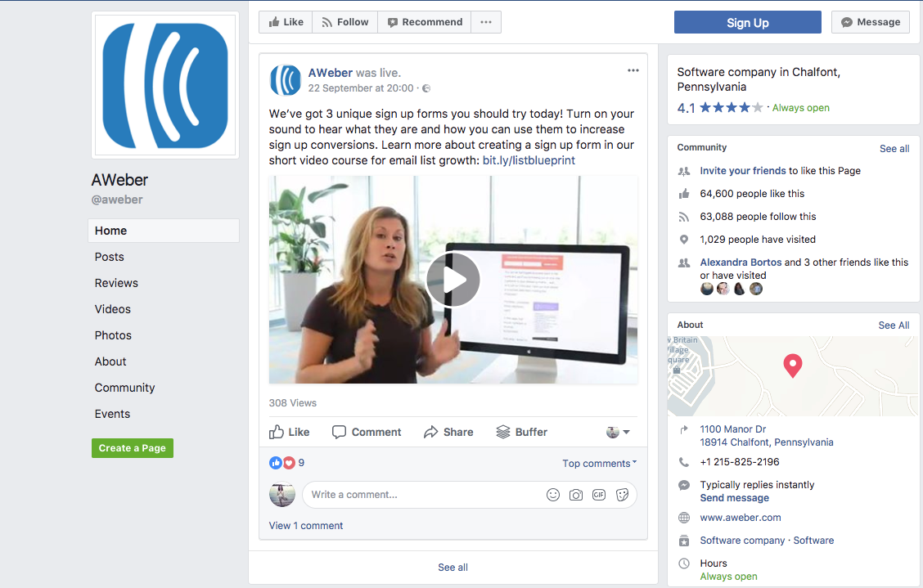Click See all below the post
Image resolution: width=923 pixels, height=588 pixels.
[x=452, y=568]
